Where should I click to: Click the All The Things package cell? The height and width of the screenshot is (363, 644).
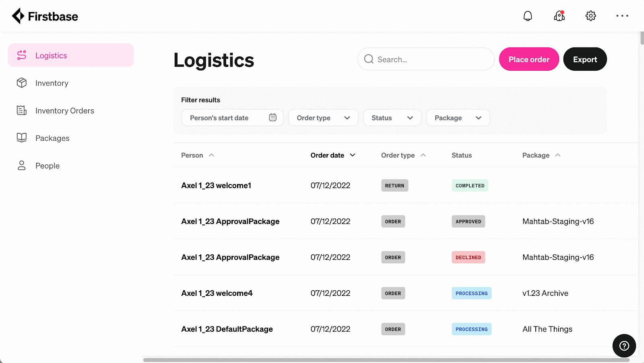click(x=547, y=329)
